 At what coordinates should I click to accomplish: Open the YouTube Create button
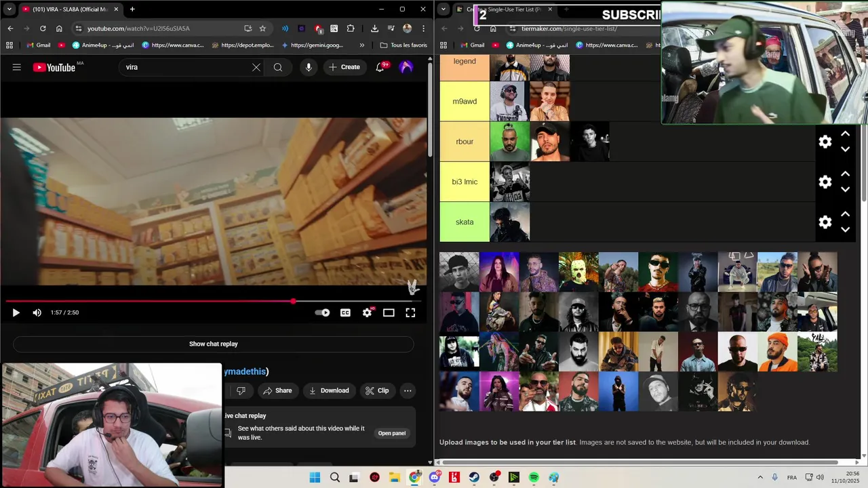click(x=344, y=67)
